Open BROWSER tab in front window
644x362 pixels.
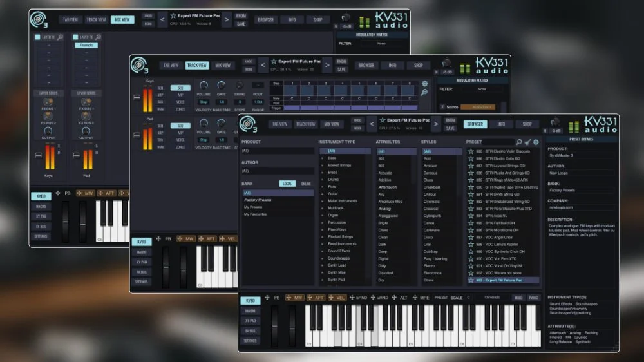(x=475, y=124)
